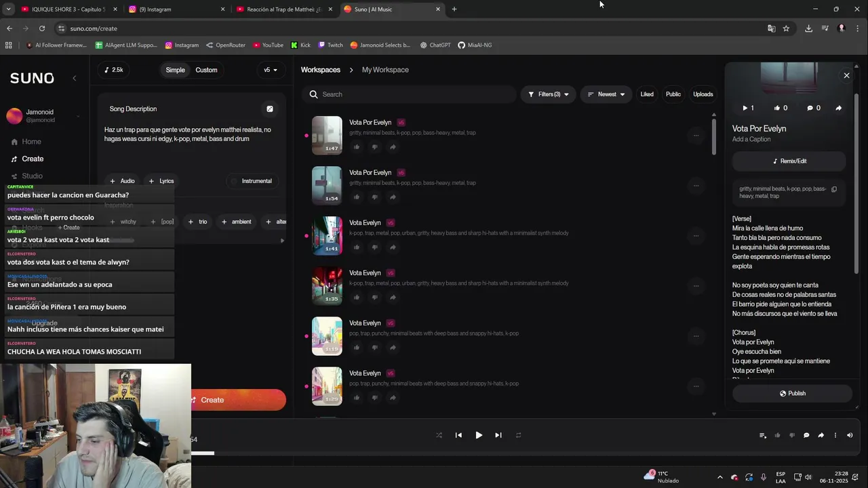This screenshot has height=488, width=868.
Task: Open the expand icon in Song Description box
Action: [x=270, y=108]
